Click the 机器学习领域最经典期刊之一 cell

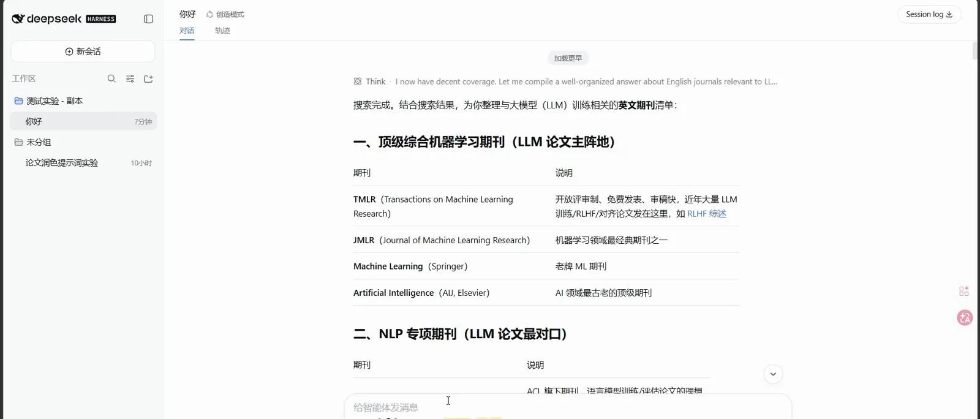click(x=611, y=240)
